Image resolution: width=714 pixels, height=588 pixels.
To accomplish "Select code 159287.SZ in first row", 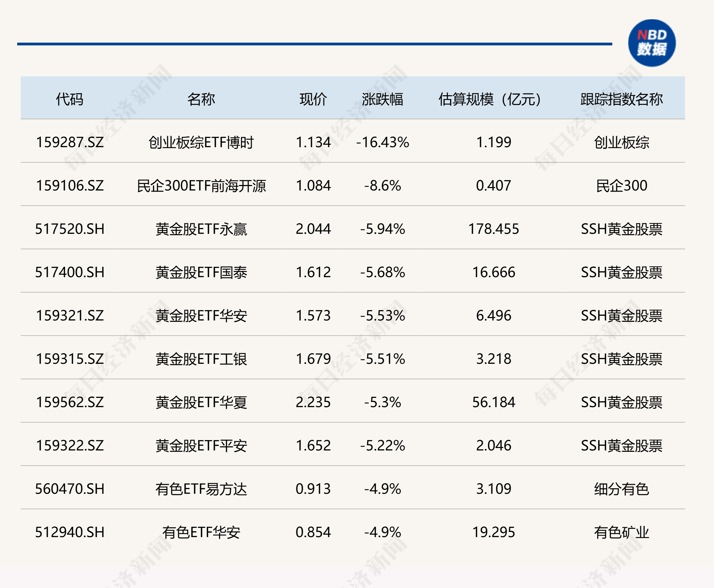I will [x=70, y=142].
